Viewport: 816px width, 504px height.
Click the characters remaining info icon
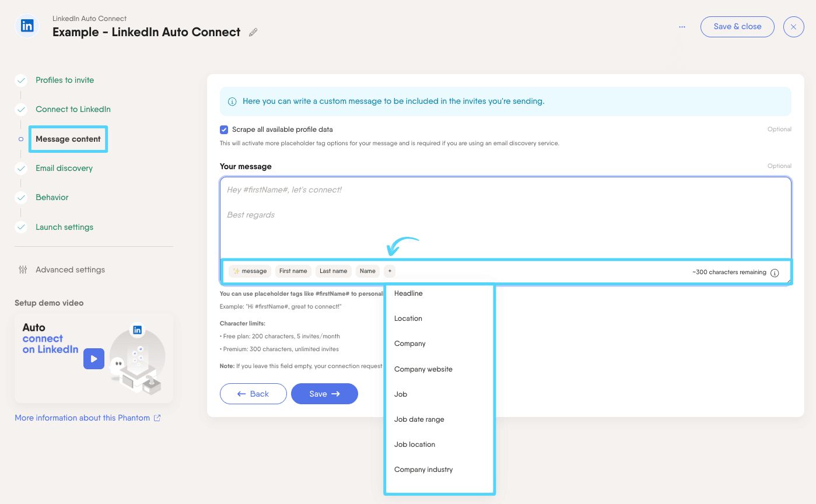click(775, 273)
